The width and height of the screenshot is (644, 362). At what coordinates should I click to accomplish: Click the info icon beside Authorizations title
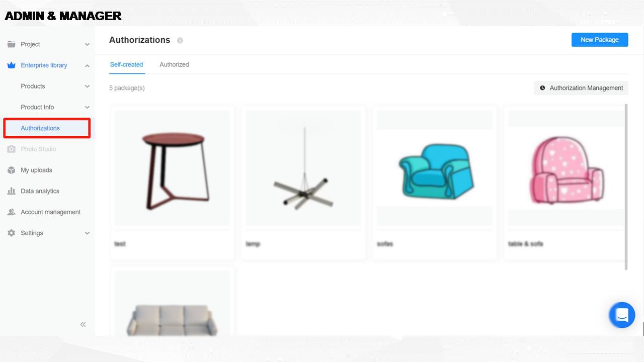180,40
